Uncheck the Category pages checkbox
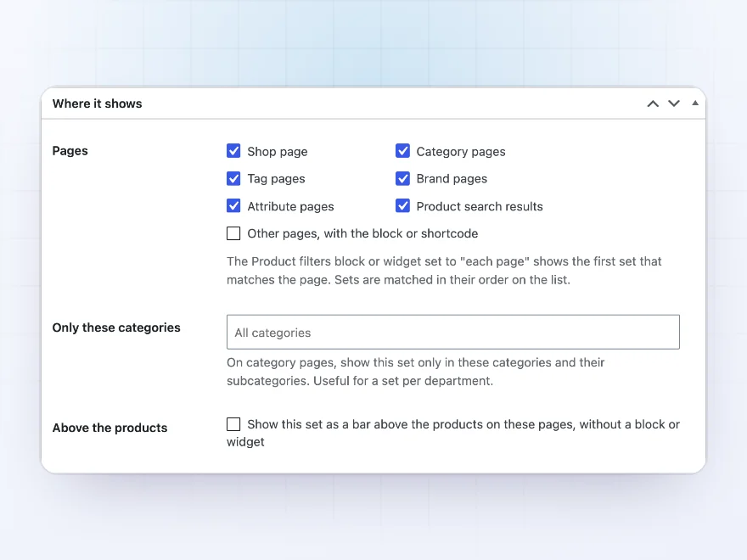 (x=402, y=151)
